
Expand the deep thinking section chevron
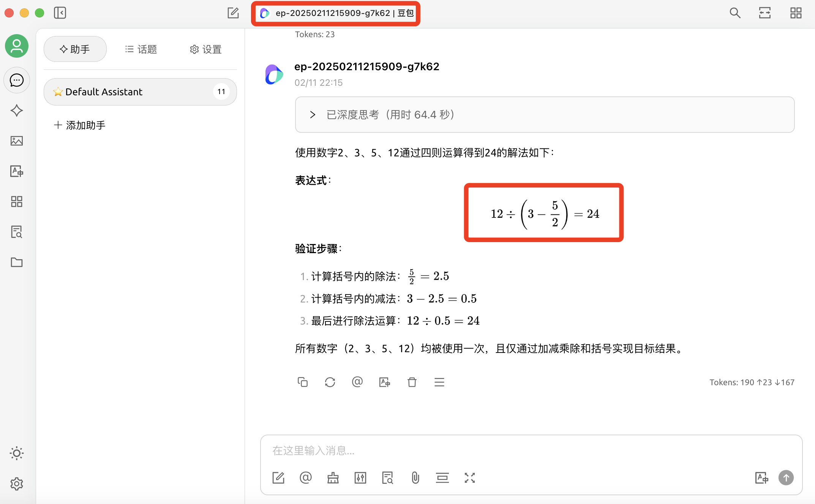[x=313, y=115]
